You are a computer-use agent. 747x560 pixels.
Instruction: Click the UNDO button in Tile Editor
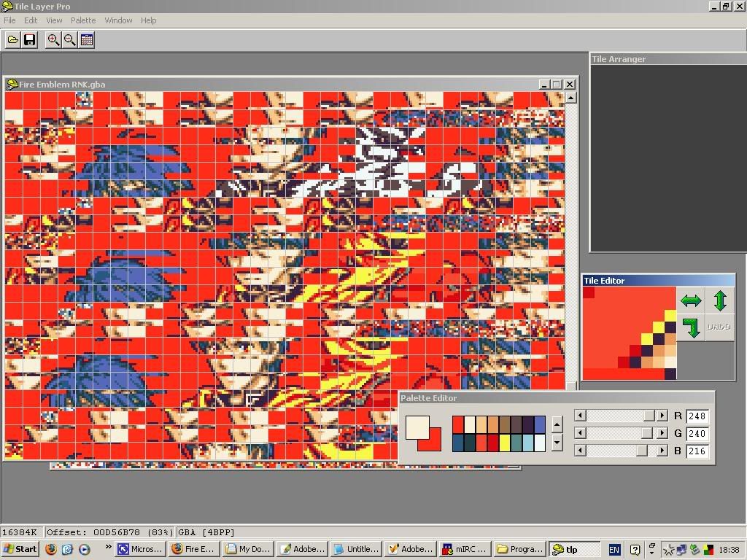(720, 327)
